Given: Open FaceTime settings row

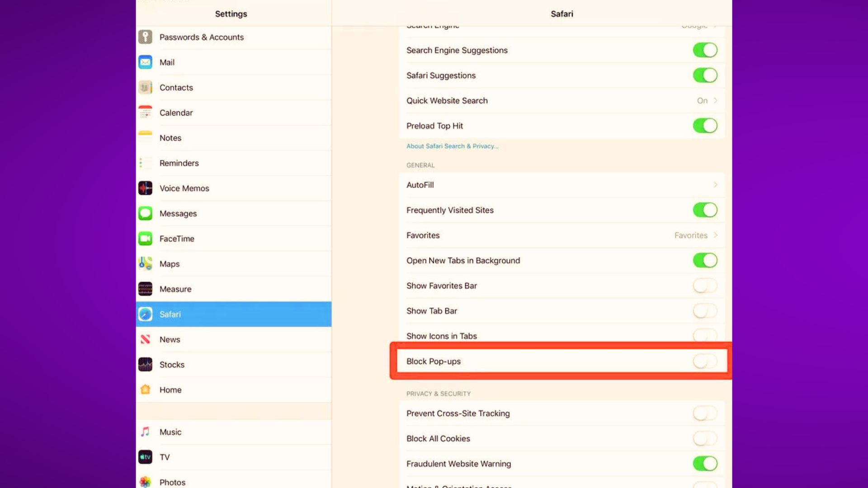Looking at the screenshot, I should pos(234,239).
